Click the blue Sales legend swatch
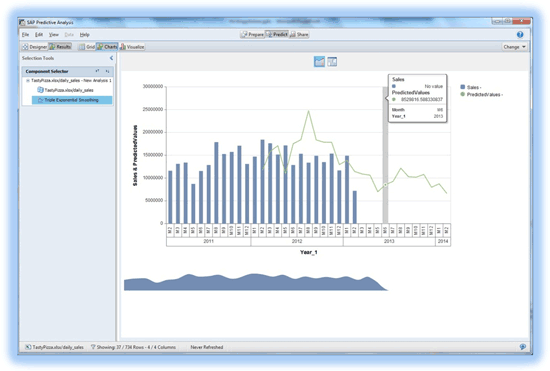 [463, 87]
